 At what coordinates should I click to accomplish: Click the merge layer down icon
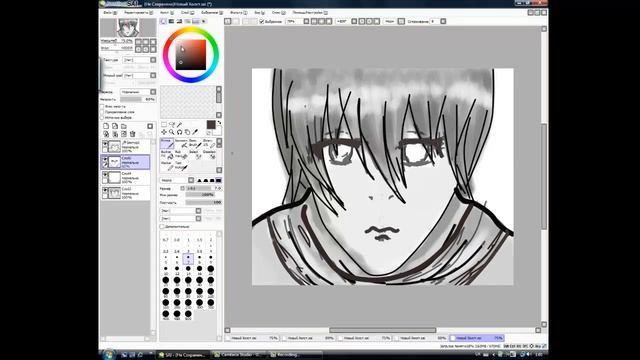coord(115,134)
